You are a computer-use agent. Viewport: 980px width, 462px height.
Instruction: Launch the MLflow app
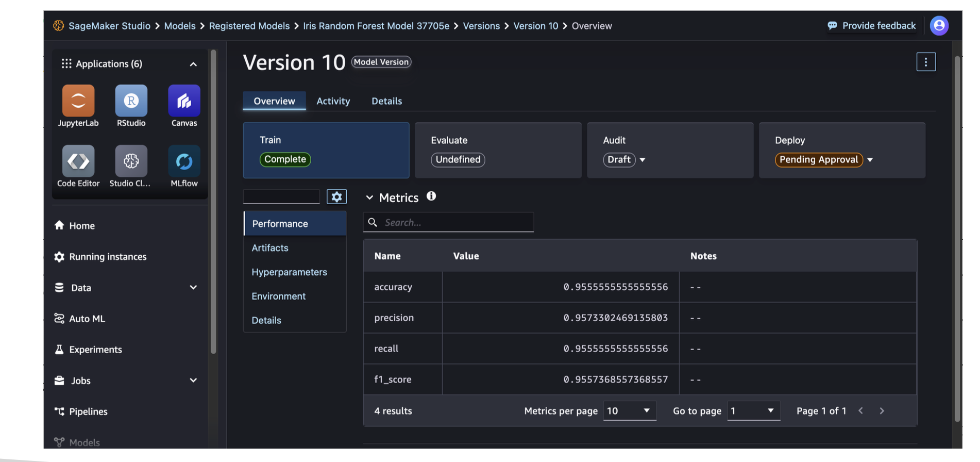pos(184,161)
